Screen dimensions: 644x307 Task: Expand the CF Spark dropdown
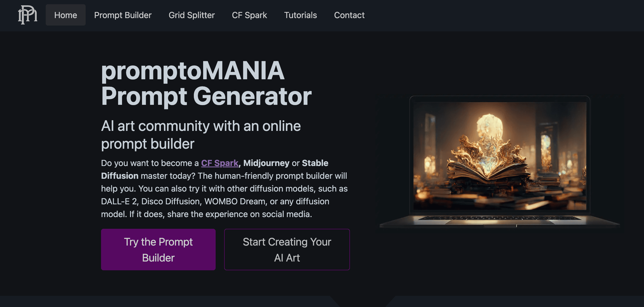pos(249,15)
